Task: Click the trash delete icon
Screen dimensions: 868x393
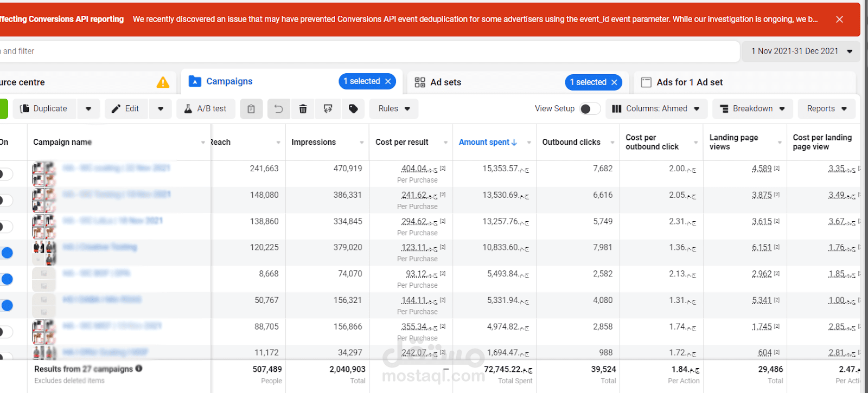Action: 303,109
